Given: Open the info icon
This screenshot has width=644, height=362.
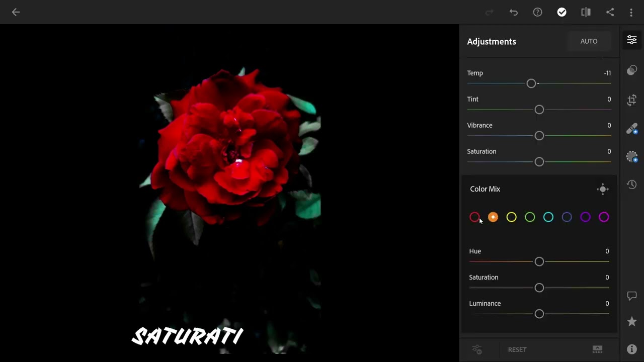Looking at the screenshot, I should [632, 349].
